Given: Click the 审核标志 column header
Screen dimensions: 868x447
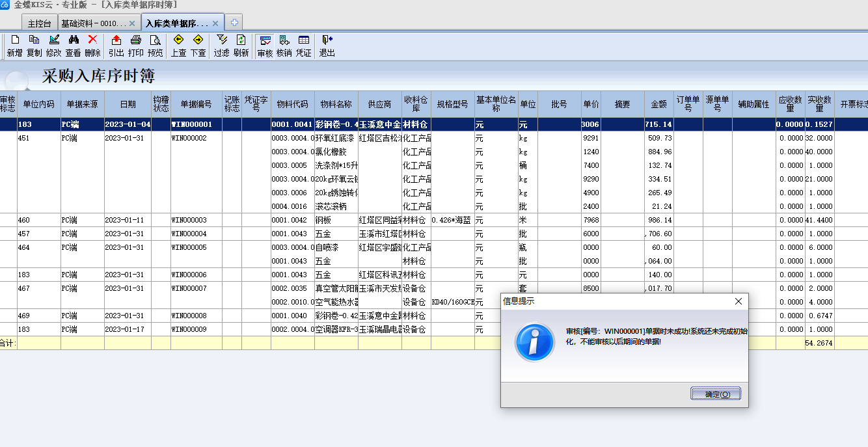Looking at the screenshot, I should point(8,104).
